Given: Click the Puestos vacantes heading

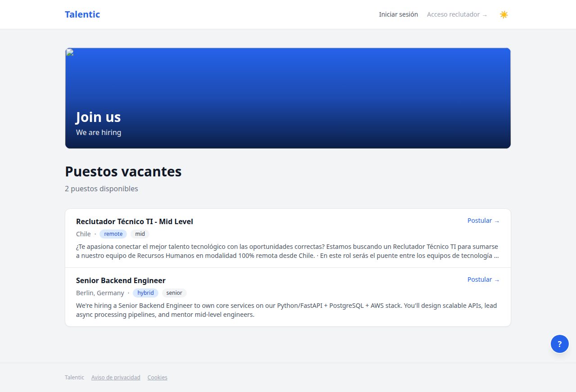Looking at the screenshot, I should click(123, 171).
